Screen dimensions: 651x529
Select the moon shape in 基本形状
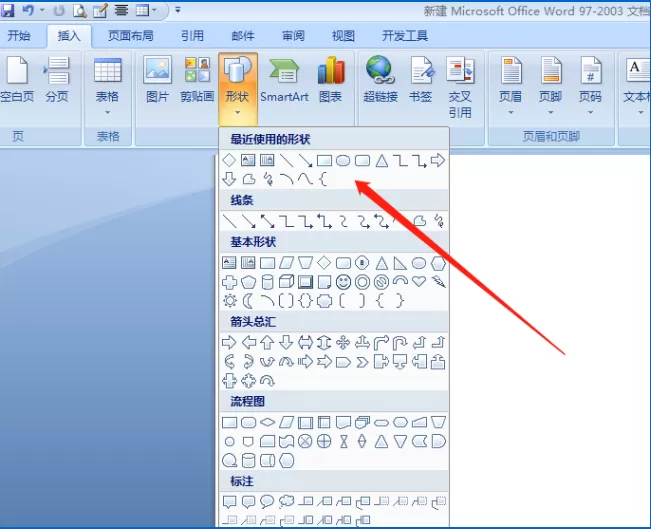(248, 301)
